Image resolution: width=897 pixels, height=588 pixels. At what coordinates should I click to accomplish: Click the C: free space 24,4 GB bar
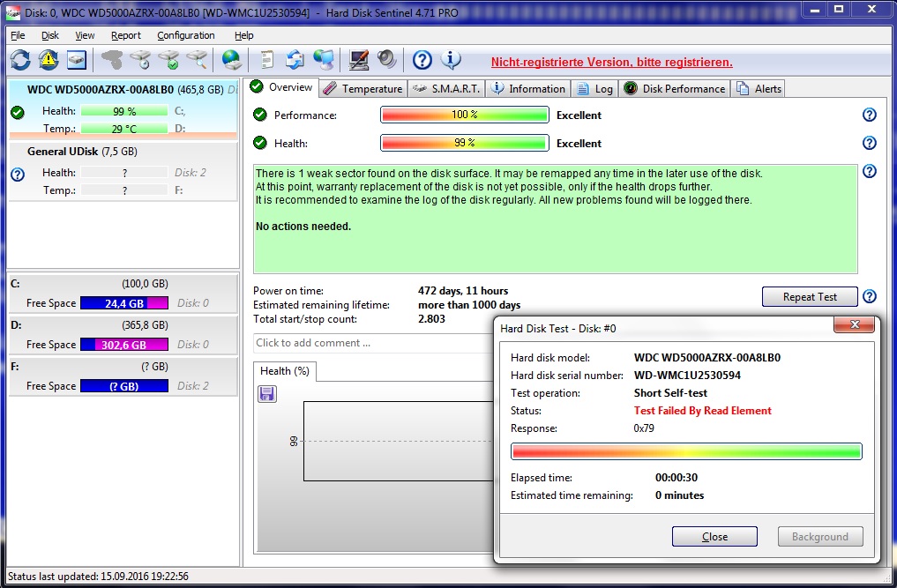point(124,303)
